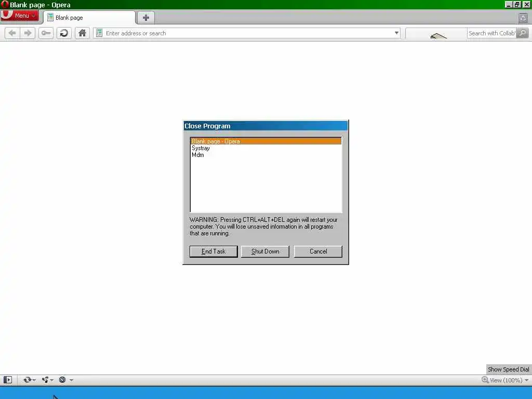Click the Shut Down button
The width and height of the screenshot is (532, 399).
[265, 251]
